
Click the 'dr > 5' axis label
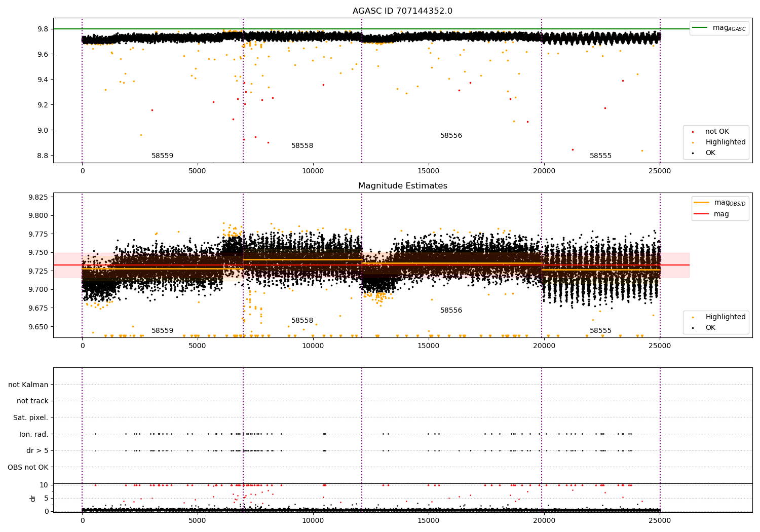pos(37,451)
